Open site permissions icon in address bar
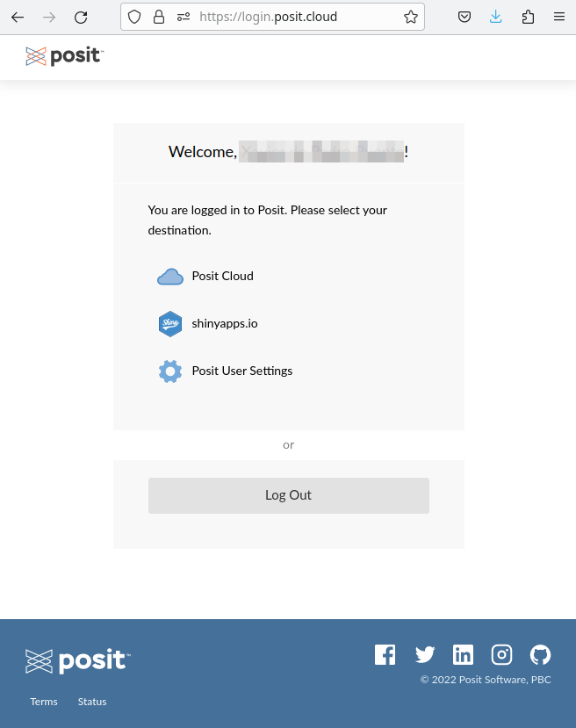The height and width of the screenshot is (728, 576). pos(184,18)
